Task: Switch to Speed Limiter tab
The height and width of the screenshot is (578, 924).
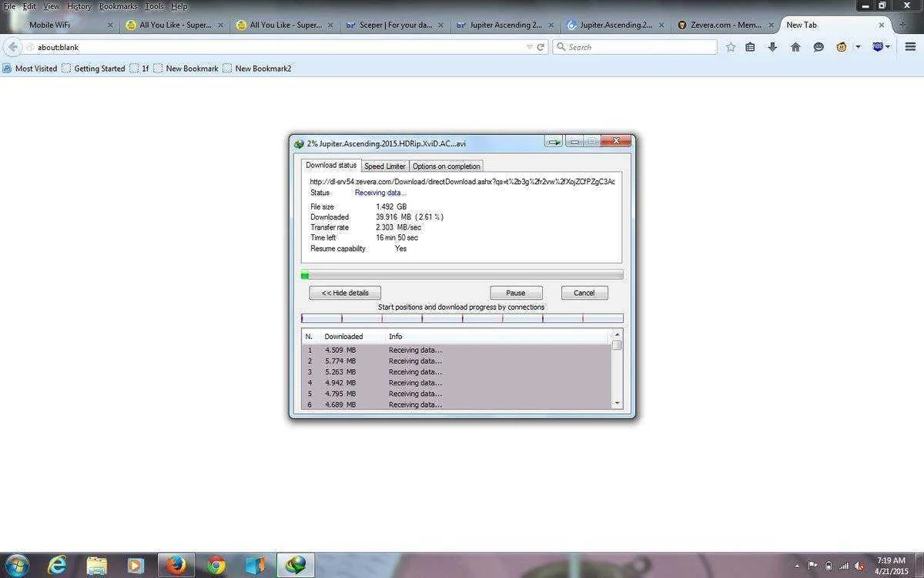Action: [x=385, y=166]
